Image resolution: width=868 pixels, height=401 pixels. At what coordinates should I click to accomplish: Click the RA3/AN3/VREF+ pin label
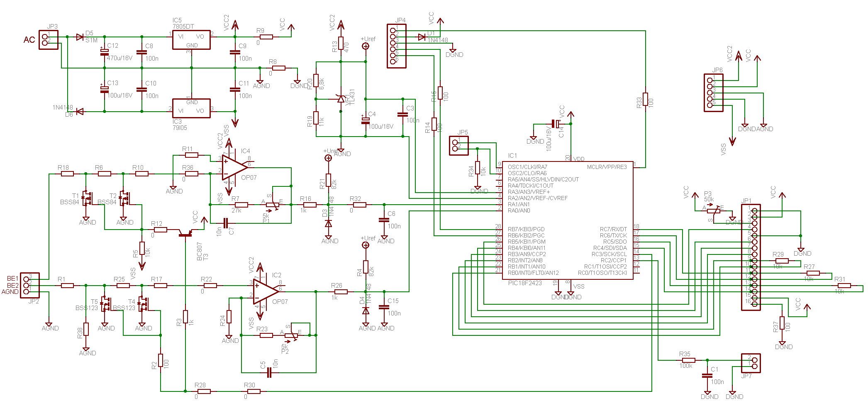coord(529,192)
